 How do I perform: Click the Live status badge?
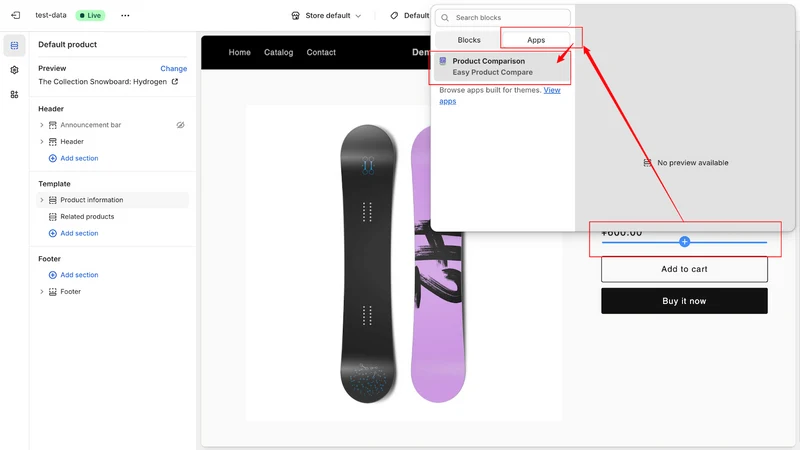coord(90,15)
